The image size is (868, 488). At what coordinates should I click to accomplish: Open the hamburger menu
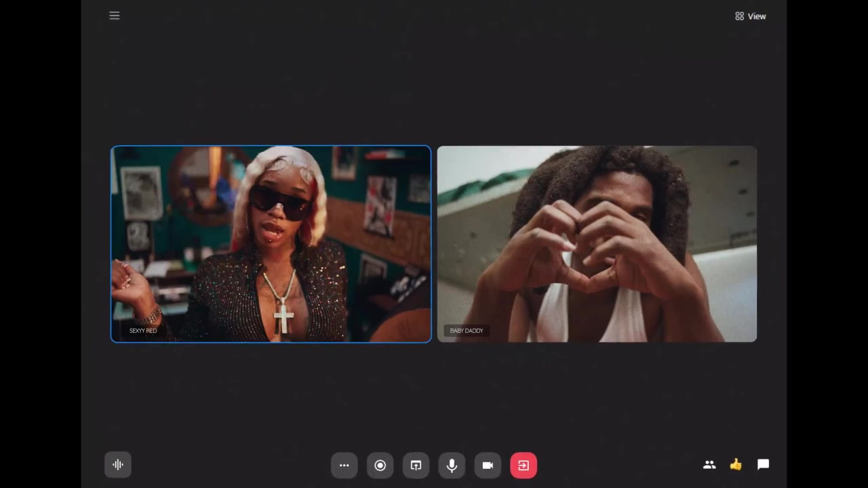[x=115, y=16]
